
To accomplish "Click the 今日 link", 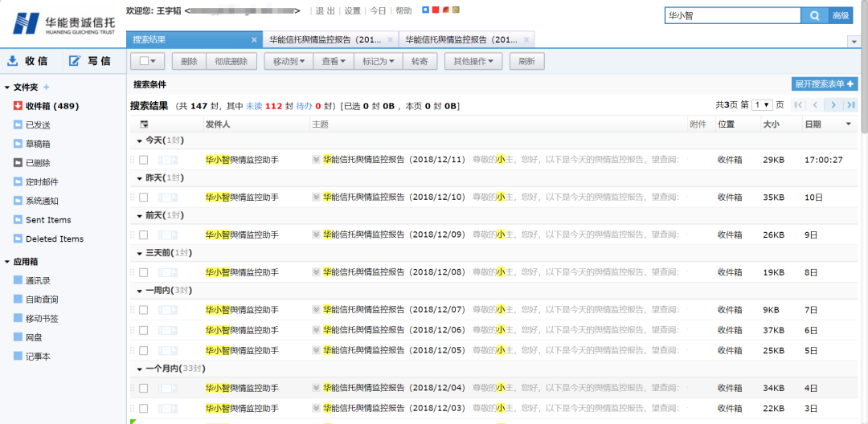I will 378,11.
